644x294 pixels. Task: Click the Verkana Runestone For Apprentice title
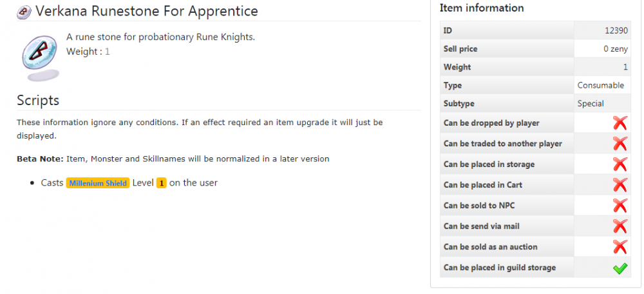[x=147, y=11]
